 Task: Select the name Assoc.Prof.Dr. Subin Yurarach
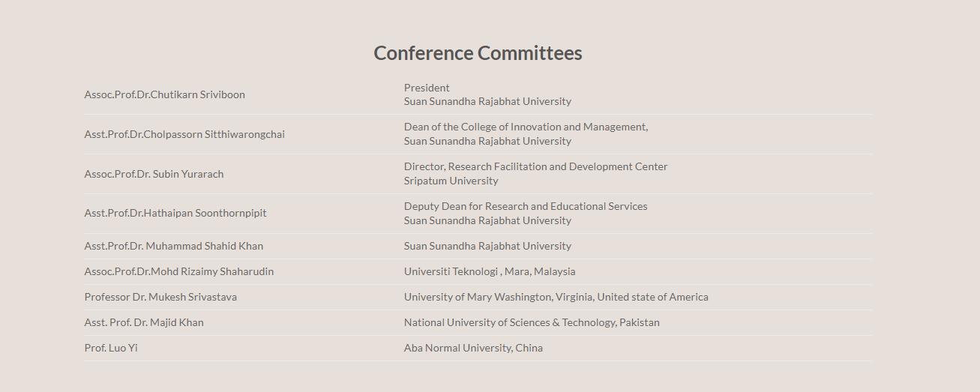154,174
